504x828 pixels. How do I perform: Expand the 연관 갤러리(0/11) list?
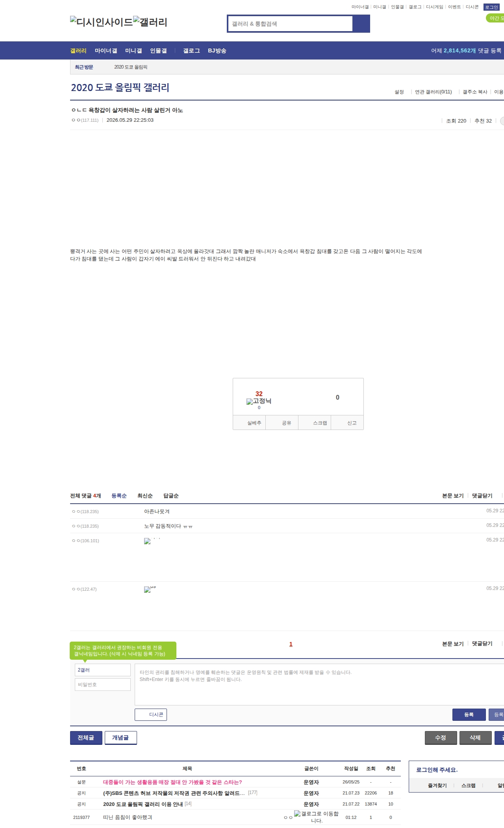point(433,92)
